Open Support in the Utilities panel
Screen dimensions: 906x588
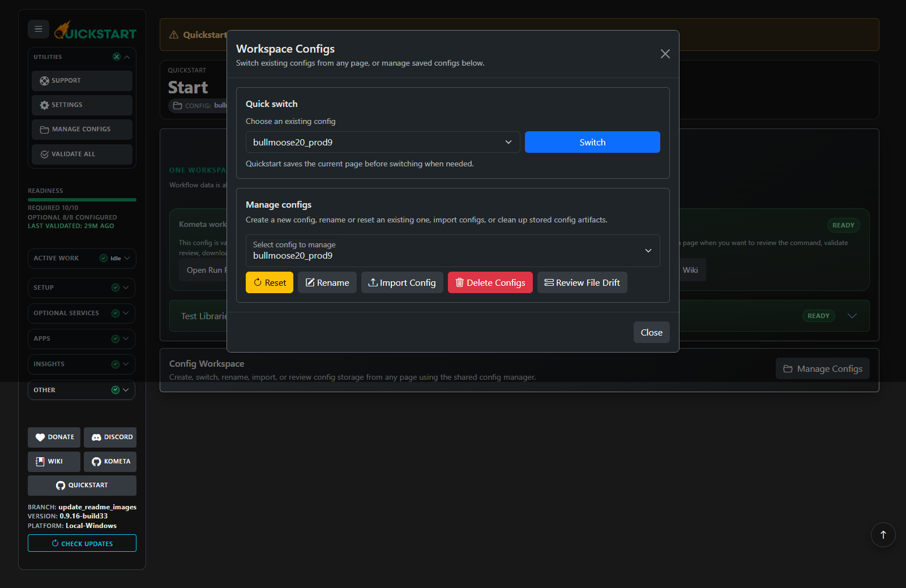coord(82,81)
